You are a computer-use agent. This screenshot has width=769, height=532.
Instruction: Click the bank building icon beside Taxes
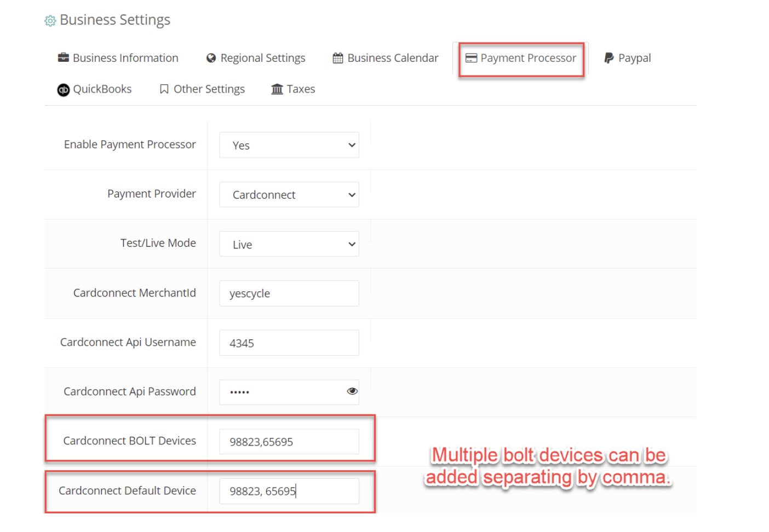tap(277, 89)
